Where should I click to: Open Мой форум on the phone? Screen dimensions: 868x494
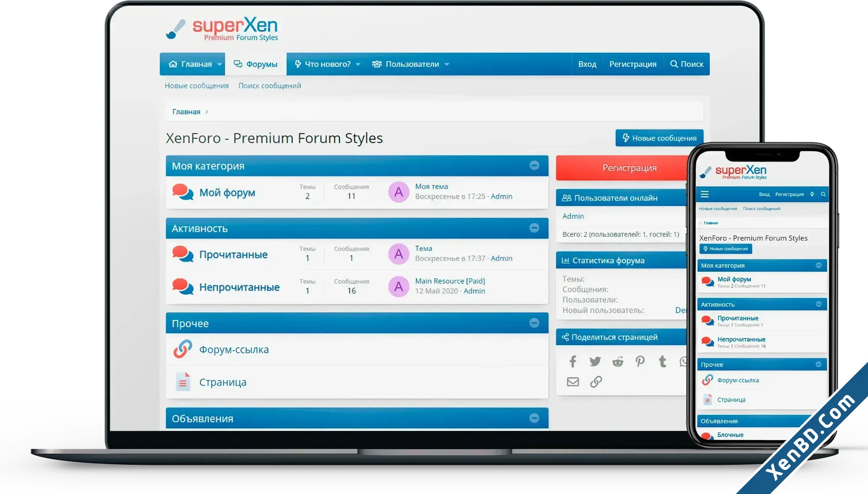pyautogui.click(x=734, y=279)
